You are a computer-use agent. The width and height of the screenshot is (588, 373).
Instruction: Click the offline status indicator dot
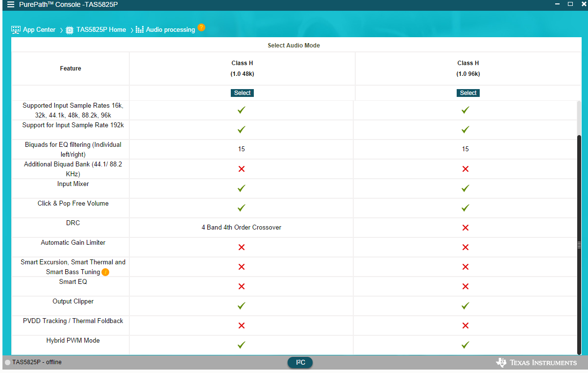[x=7, y=363]
